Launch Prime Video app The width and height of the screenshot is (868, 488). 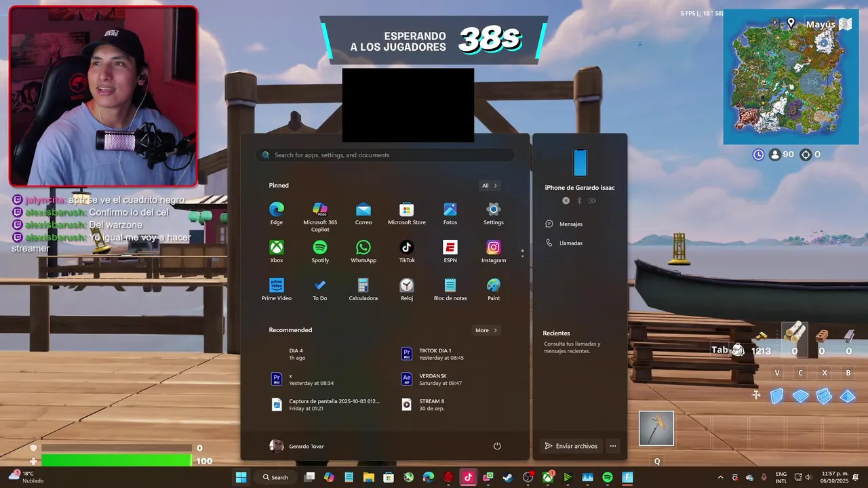coord(277,289)
